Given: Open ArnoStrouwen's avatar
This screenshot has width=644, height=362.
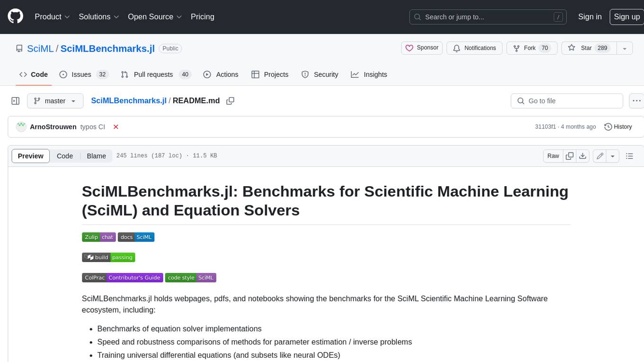Looking at the screenshot, I should [x=21, y=127].
